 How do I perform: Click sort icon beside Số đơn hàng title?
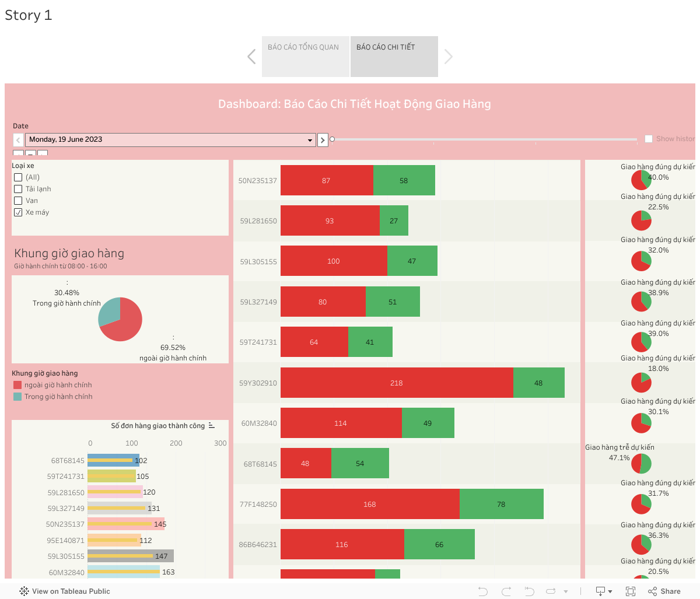tap(211, 426)
